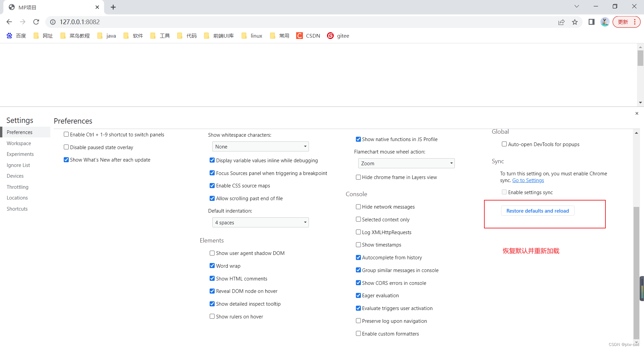Toggle Disable paused state overlay
Screen dimensions: 644x350
pos(66,147)
